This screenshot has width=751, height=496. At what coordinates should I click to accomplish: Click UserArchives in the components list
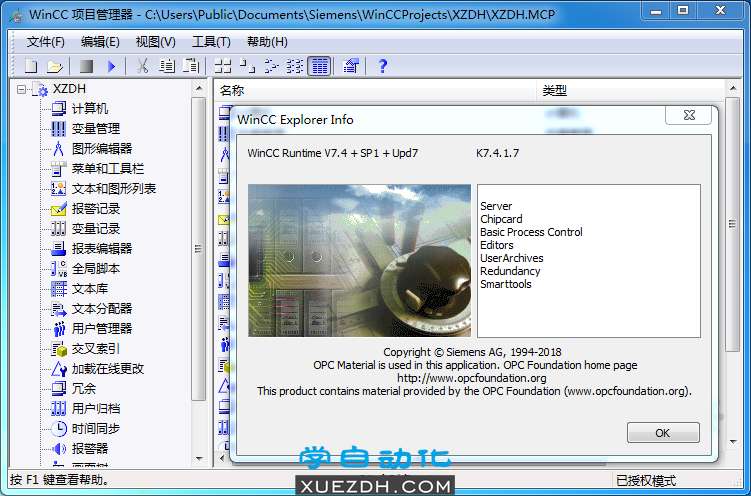(512, 258)
